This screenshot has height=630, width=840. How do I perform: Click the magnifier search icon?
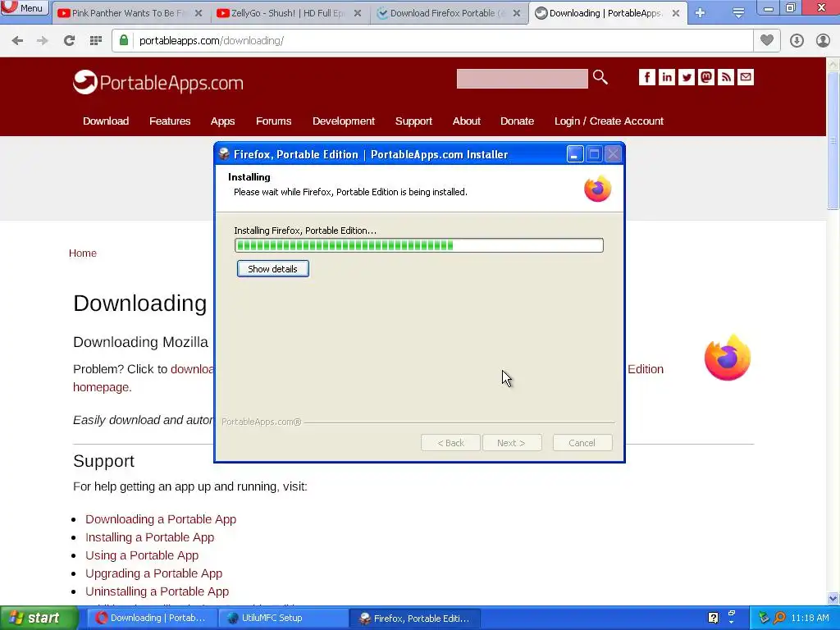(600, 78)
